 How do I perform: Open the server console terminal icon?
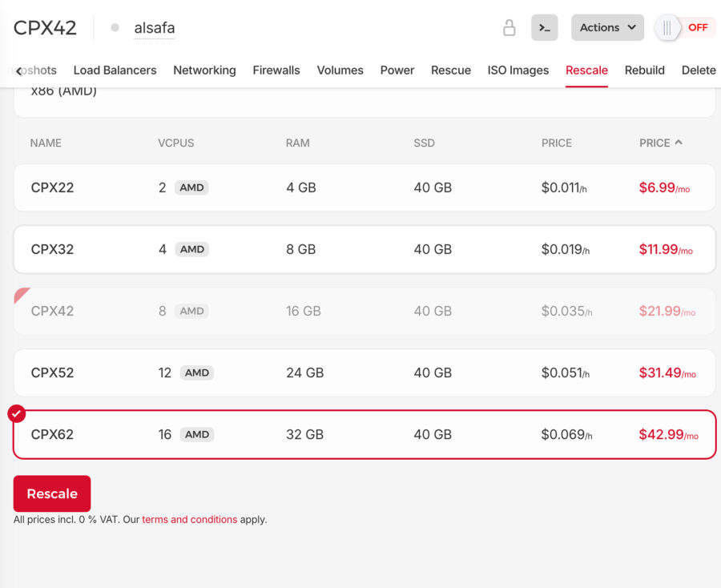(545, 27)
